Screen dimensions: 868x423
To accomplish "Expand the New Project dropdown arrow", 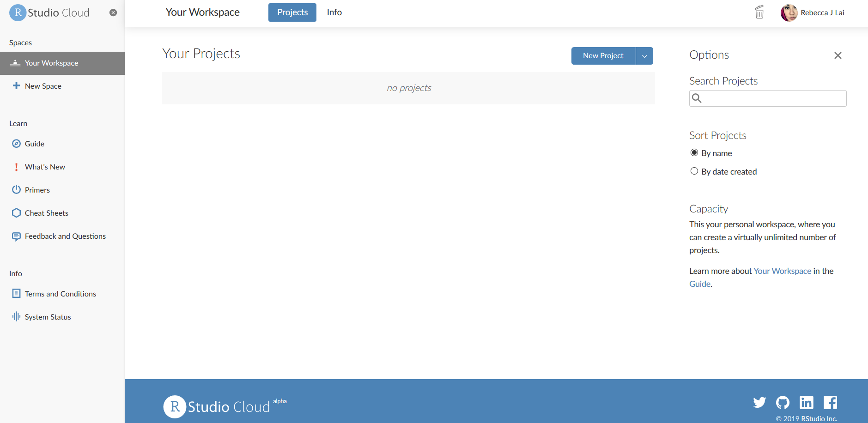I will pyautogui.click(x=644, y=56).
